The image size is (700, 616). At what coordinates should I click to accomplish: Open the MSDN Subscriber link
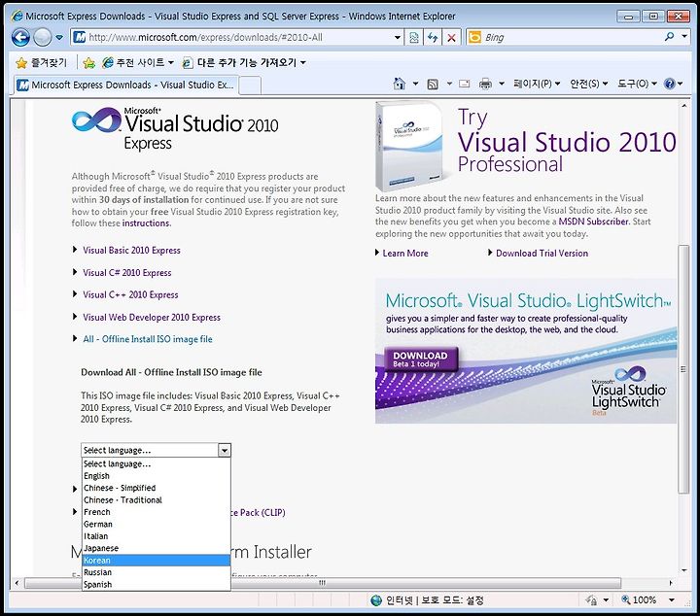coord(593,222)
